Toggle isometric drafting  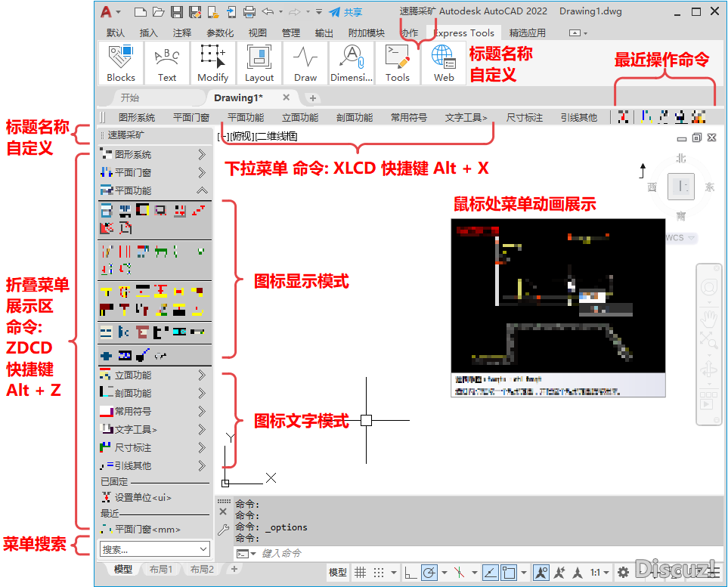(459, 573)
